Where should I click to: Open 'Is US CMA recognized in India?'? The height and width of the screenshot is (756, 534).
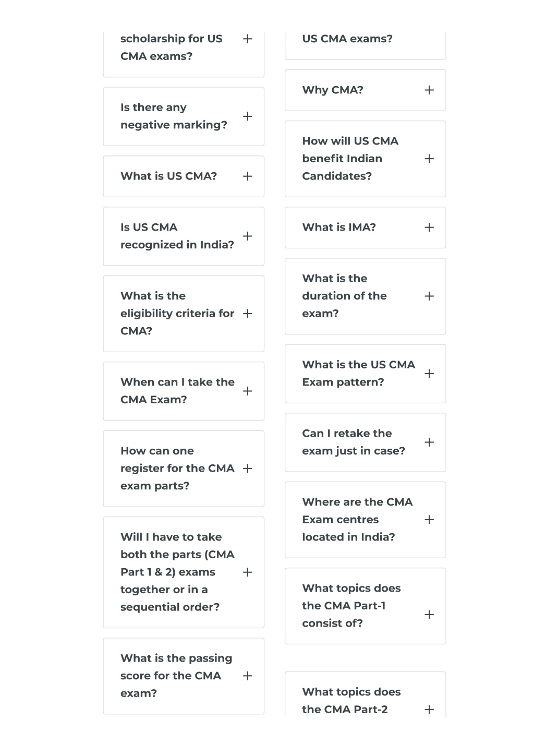184,236
